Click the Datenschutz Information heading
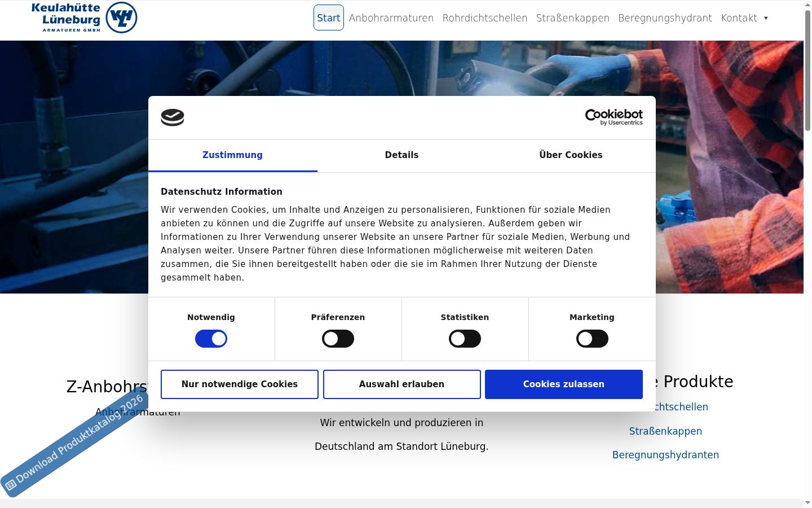This screenshot has height=508, width=812. tap(222, 192)
